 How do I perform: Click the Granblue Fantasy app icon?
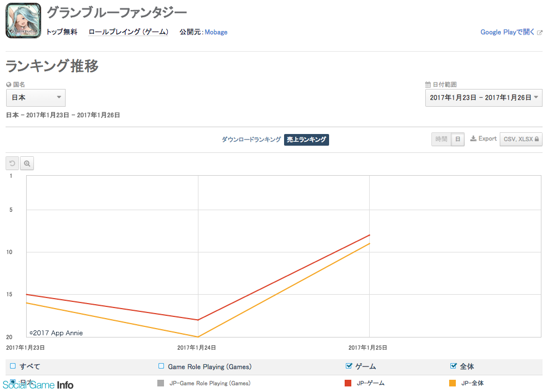[23, 21]
